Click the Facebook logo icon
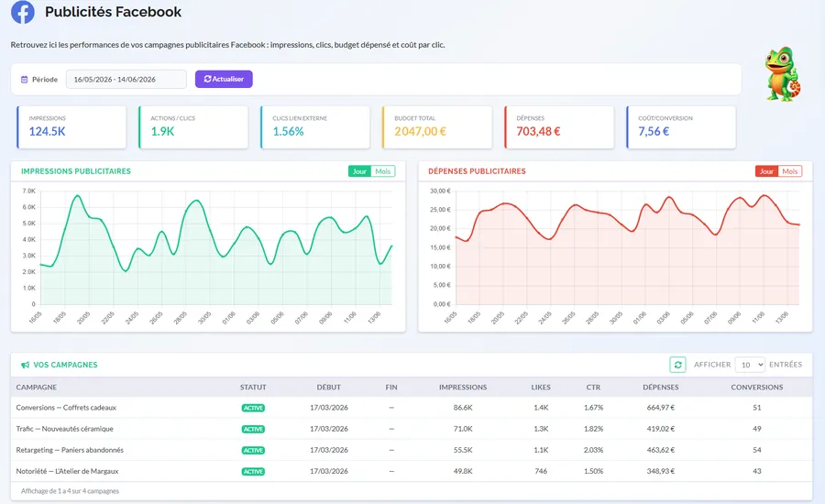This screenshot has height=504, width=825. [23, 12]
